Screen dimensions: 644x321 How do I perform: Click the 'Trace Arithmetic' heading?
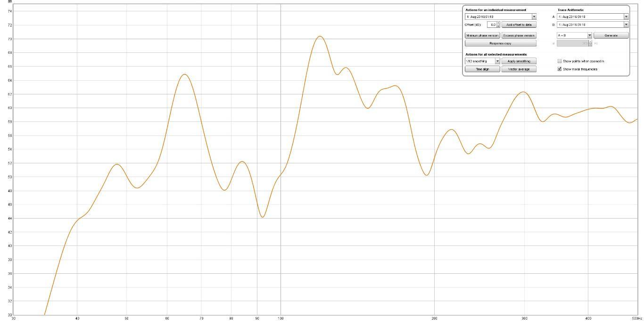[570, 10]
